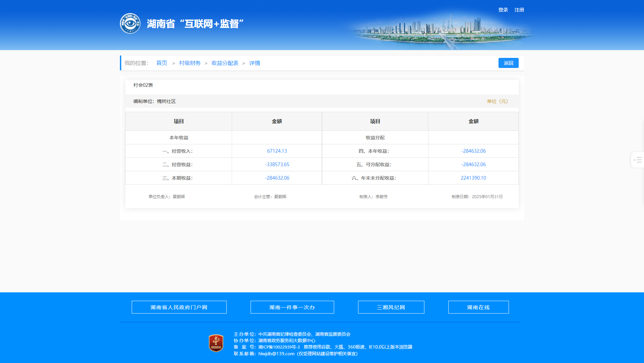This screenshot has height=363, width=644.
Task: Click the 本年收益 section label
Action: click(x=179, y=138)
